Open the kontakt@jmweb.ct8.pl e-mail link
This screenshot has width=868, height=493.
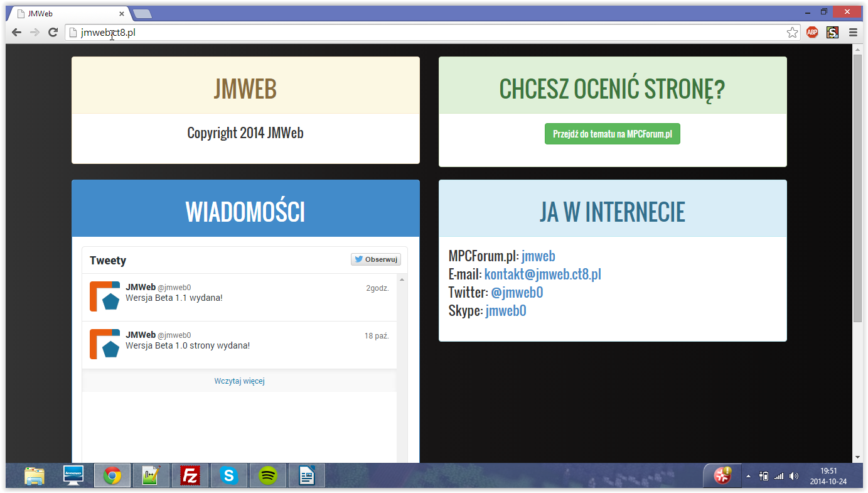[x=543, y=274]
